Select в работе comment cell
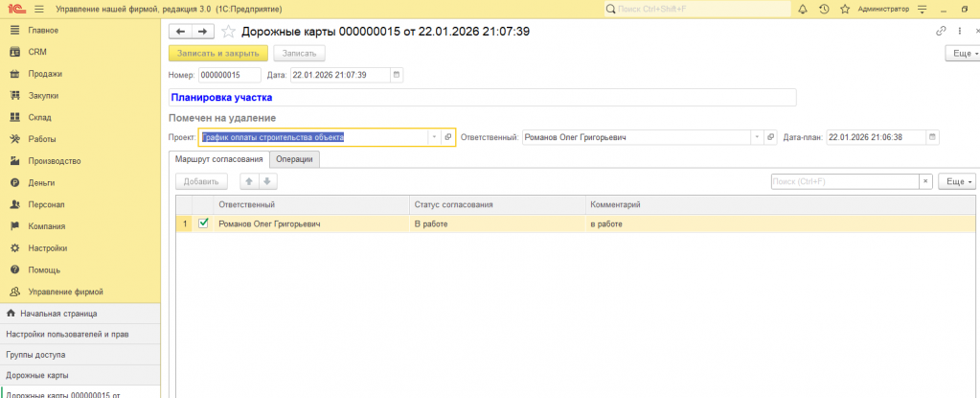 (x=781, y=224)
